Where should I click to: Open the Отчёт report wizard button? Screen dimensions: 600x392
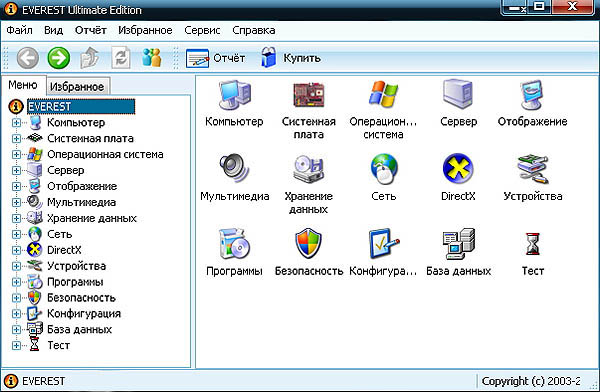click(x=215, y=58)
